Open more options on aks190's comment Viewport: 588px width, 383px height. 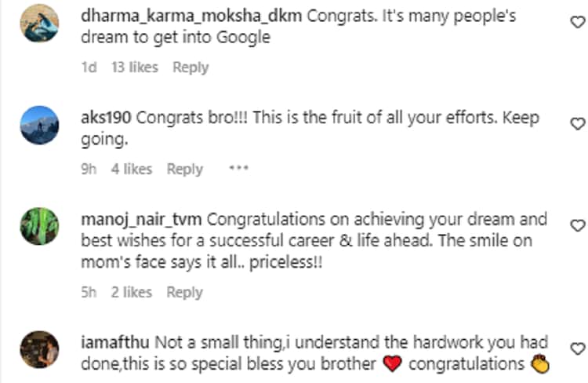tap(238, 169)
